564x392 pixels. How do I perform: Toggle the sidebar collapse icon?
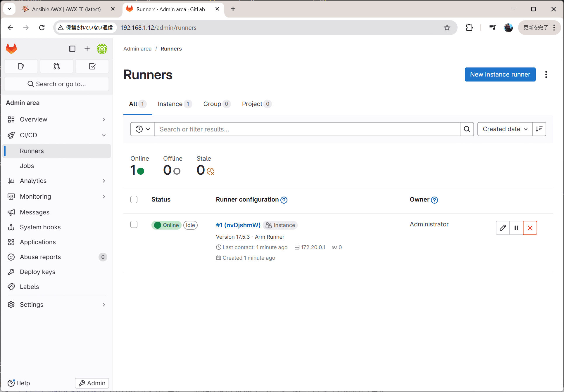[72, 49]
